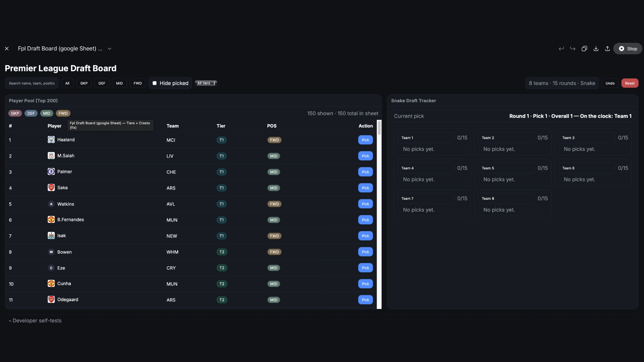The width and height of the screenshot is (644, 362).
Task: Expand the Developer self-tests section
Action: coord(35,321)
